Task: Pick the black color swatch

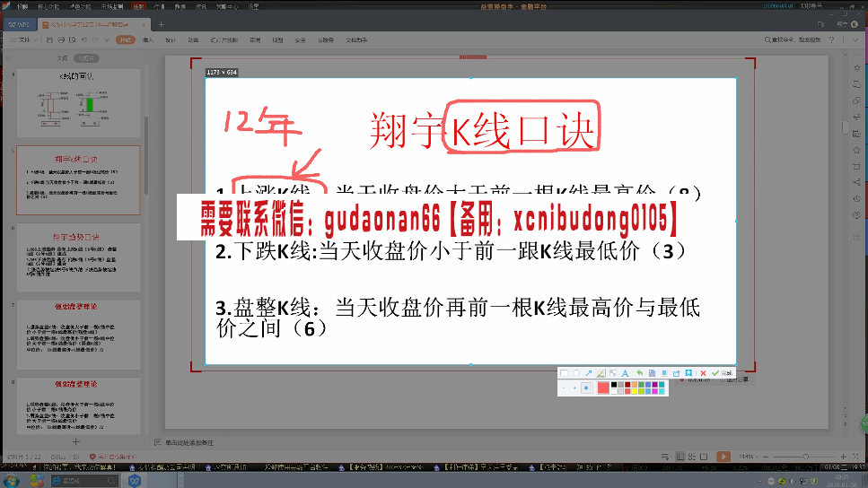Action: click(614, 385)
